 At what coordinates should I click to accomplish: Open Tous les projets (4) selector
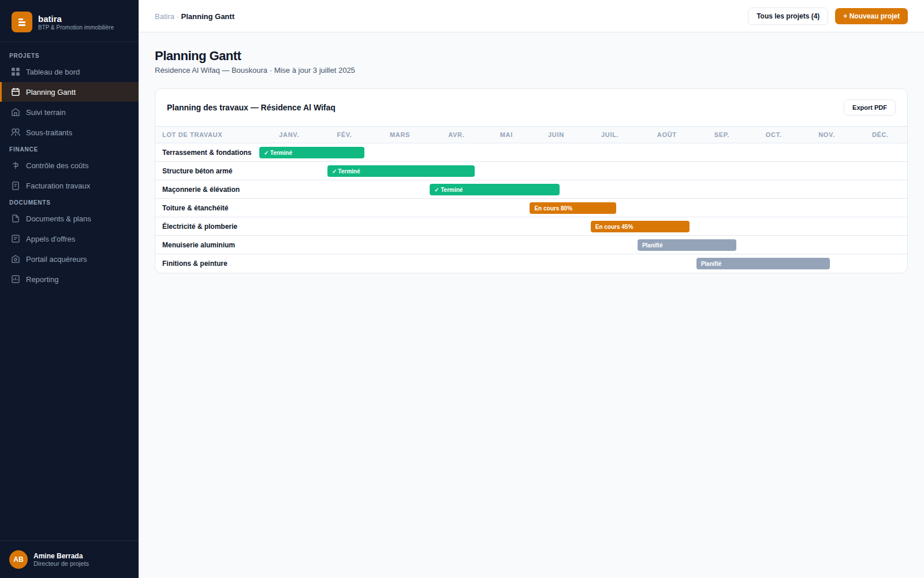click(x=788, y=16)
